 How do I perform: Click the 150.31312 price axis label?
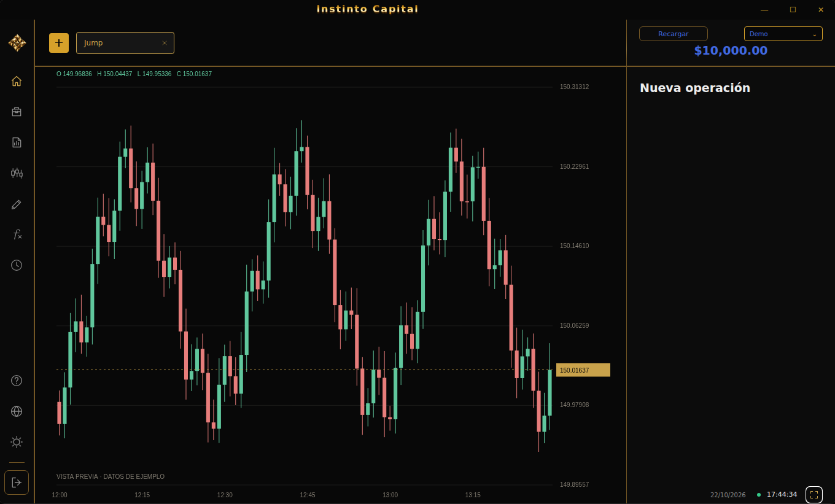575,87
